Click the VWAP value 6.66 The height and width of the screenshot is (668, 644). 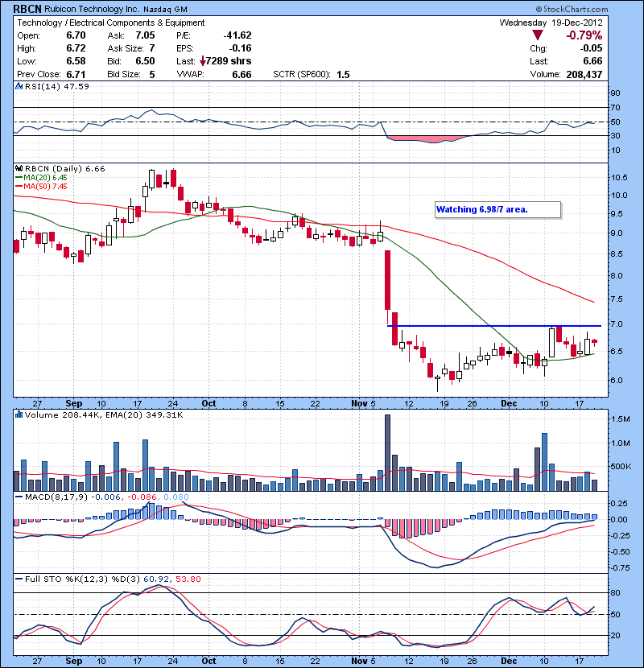242,75
